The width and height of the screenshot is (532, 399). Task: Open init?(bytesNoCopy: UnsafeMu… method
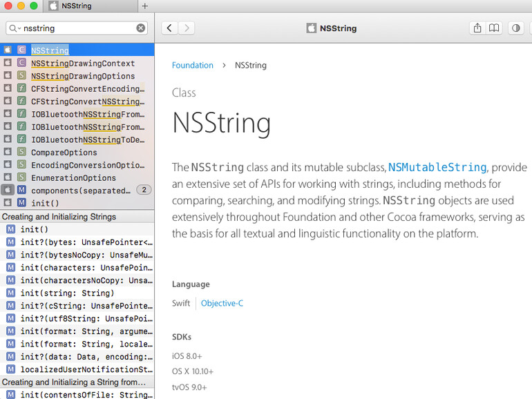coord(77,255)
